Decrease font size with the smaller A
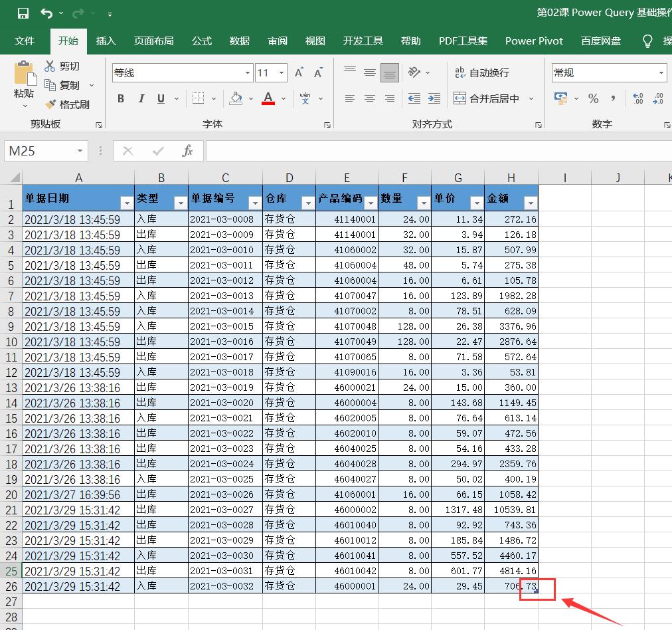The width and height of the screenshot is (672, 630). pyautogui.click(x=318, y=72)
